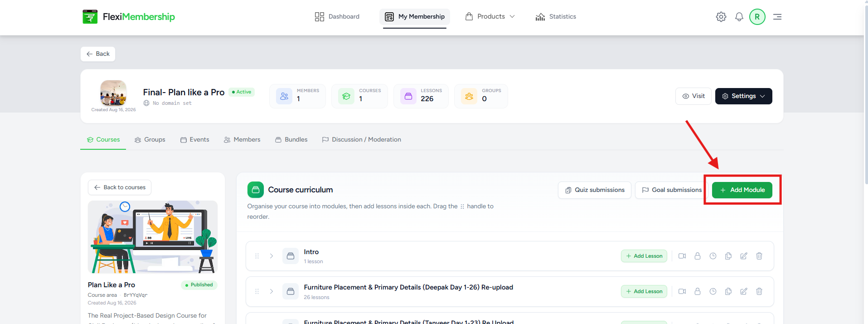Click the Courses stat card icon

pos(346,96)
